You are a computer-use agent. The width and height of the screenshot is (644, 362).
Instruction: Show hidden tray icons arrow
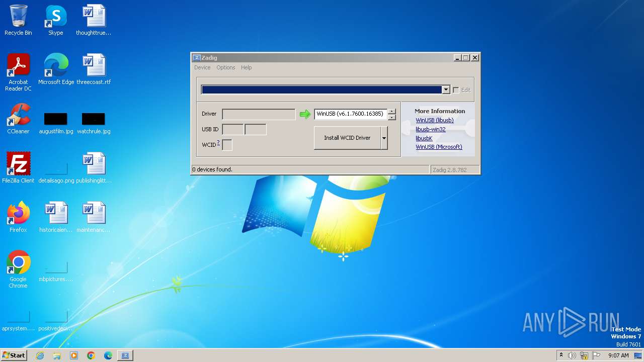[561, 355]
